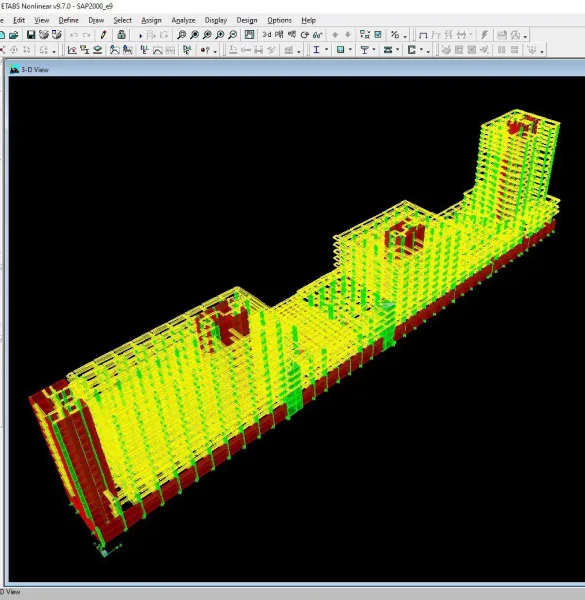The image size is (585, 600).
Task: Open an existing model with folder icon
Action: 14,35
